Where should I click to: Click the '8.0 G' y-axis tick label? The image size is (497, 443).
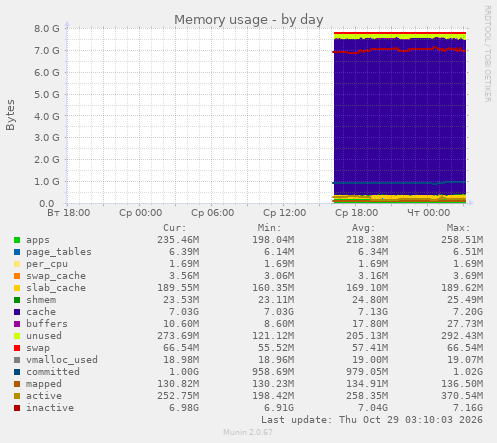pyautogui.click(x=47, y=29)
